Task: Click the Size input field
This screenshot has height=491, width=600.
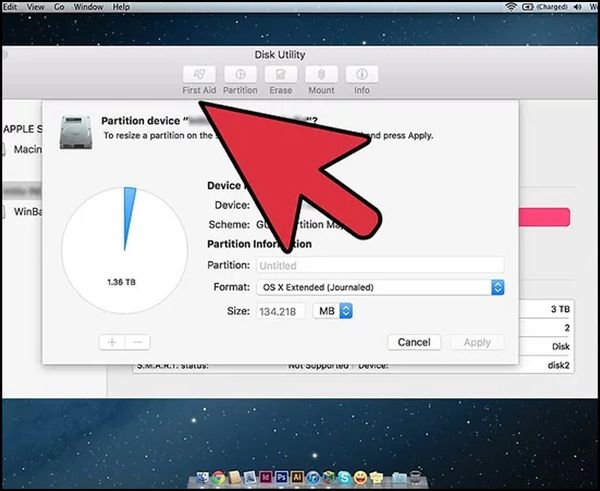Action: pyautogui.click(x=280, y=311)
